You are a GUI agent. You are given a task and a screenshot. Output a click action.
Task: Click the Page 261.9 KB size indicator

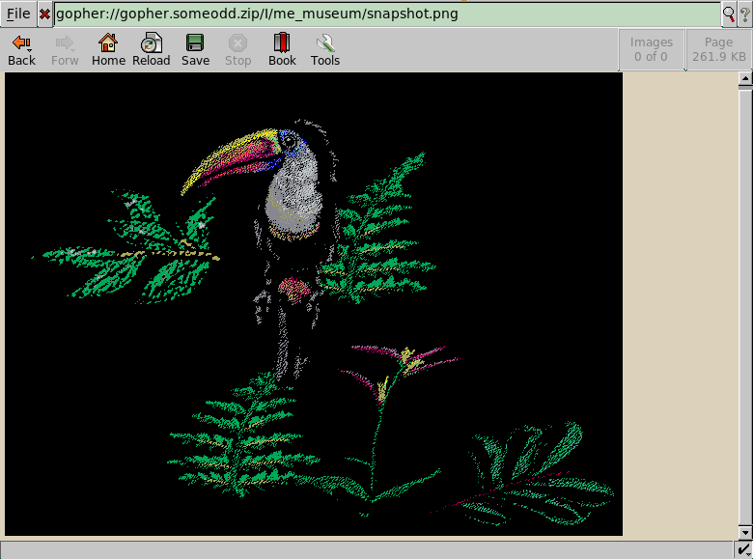pos(718,49)
